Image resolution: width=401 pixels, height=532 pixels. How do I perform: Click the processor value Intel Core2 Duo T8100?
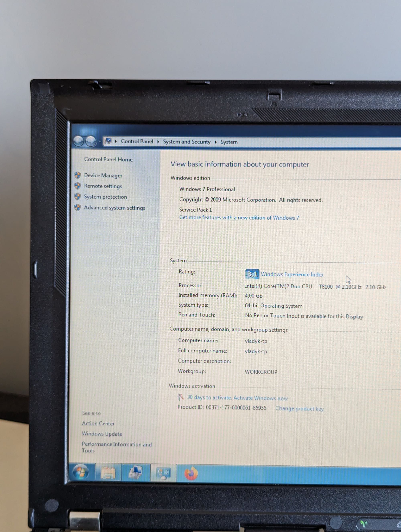coord(316,287)
